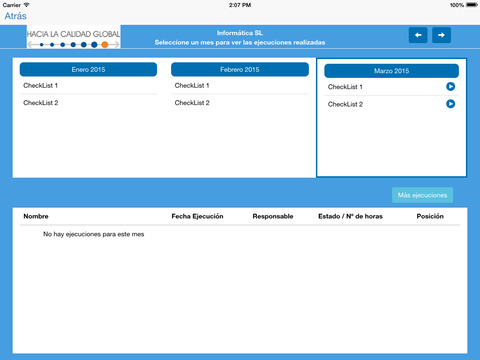Go to previous months with left arrow

pos(418,35)
